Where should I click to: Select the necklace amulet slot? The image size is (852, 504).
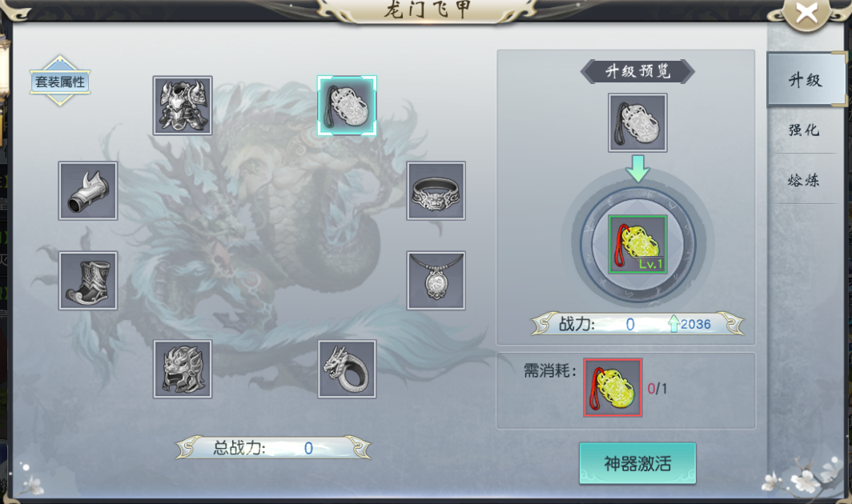436,280
